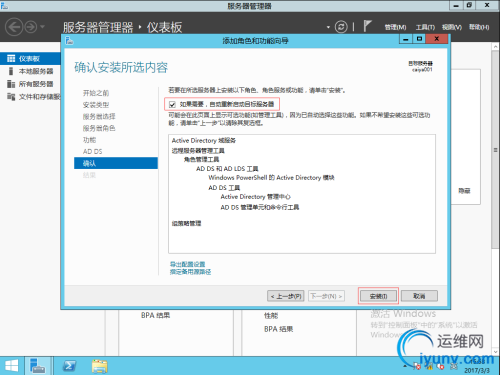
Task: Click the dashboard grid icon in sidebar
Action: click(11, 59)
